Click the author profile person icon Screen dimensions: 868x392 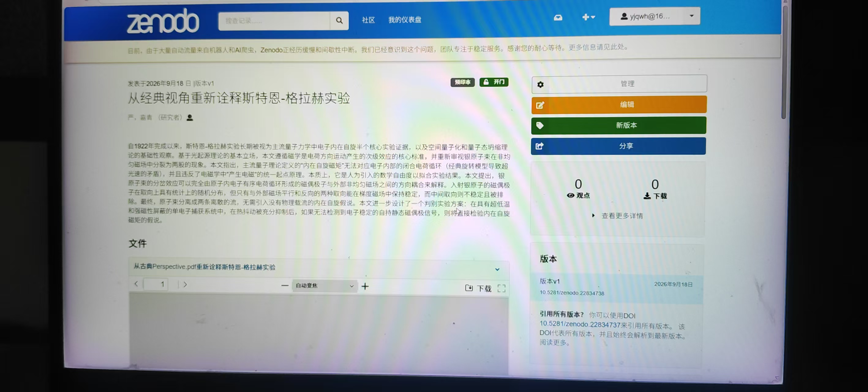click(190, 117)
